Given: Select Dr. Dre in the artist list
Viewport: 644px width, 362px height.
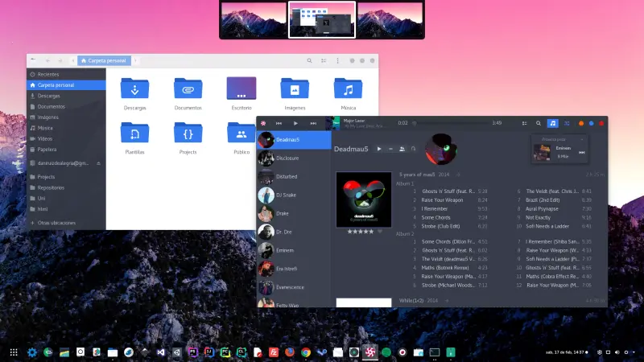Looking at the screenshot, I should [294, 232].
